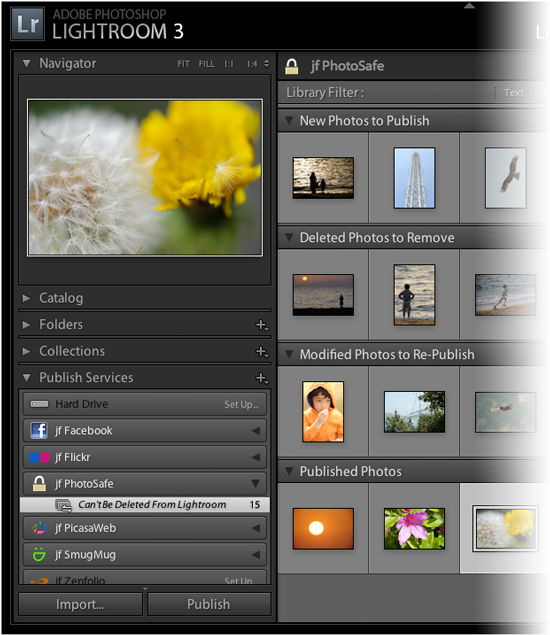The image size is (550, 635).
Task: Click the collection icon beside Can't Be Deleted
Action: tap(64, 505)
